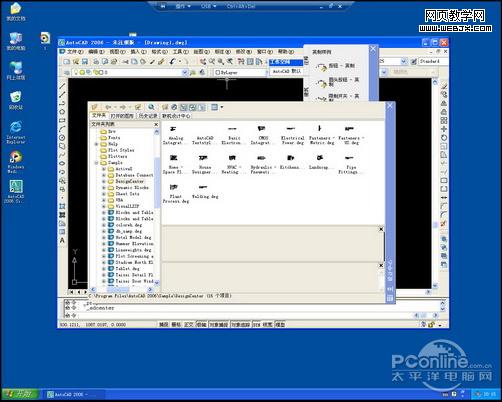This screenshot has height=402, width=502.
Task: Click the Match Properties brush icon
Action: tap(162, 61)
